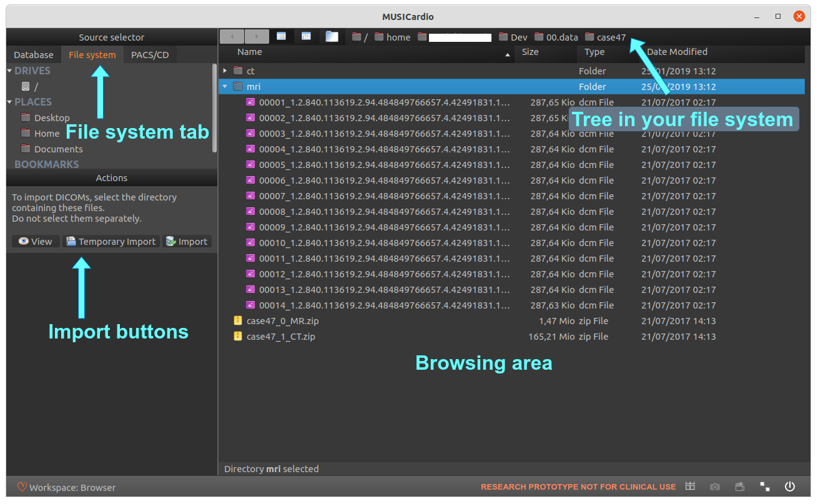Navigate to 'Dev' folder in breadcrumb
Image resolution: width=818 pixels, height=504 pixels.
click(x=513, y=37)
